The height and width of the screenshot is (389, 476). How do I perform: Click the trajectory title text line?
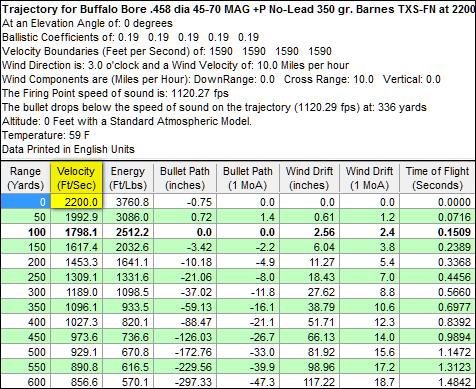(x=238, y=9)
